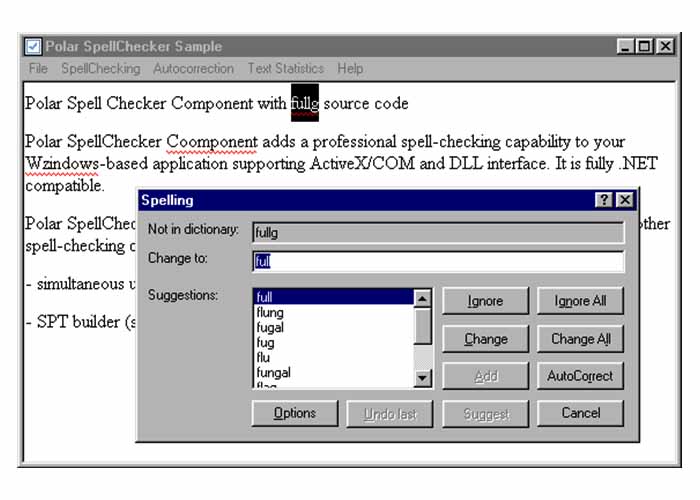700x500 pixels.
Task: Close the Spelling dialog
Action: pos(624,200)
